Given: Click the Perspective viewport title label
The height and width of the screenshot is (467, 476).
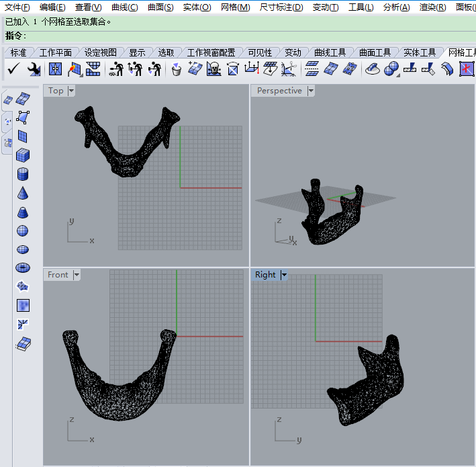Looking at the screenshot, I should [279, 91].
